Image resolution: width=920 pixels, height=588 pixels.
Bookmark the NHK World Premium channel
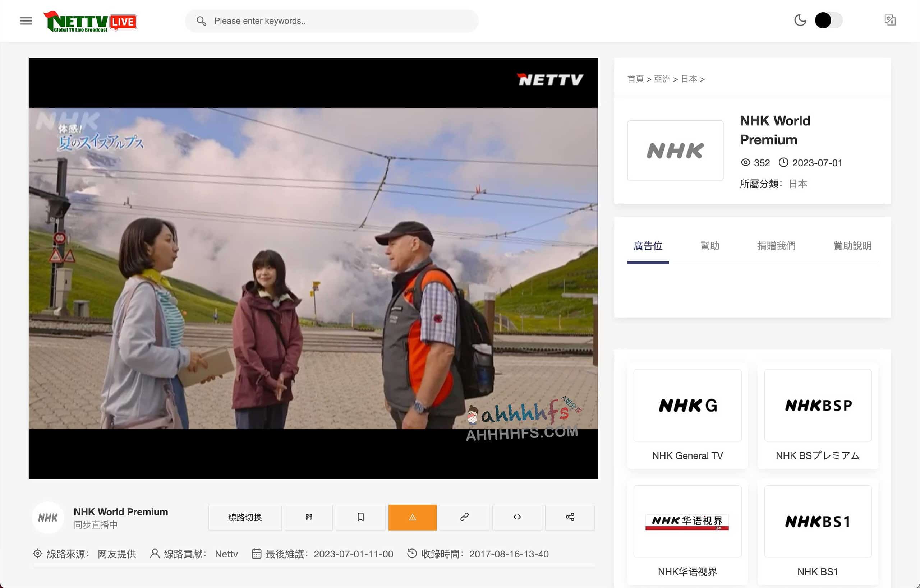pos(360,517)
